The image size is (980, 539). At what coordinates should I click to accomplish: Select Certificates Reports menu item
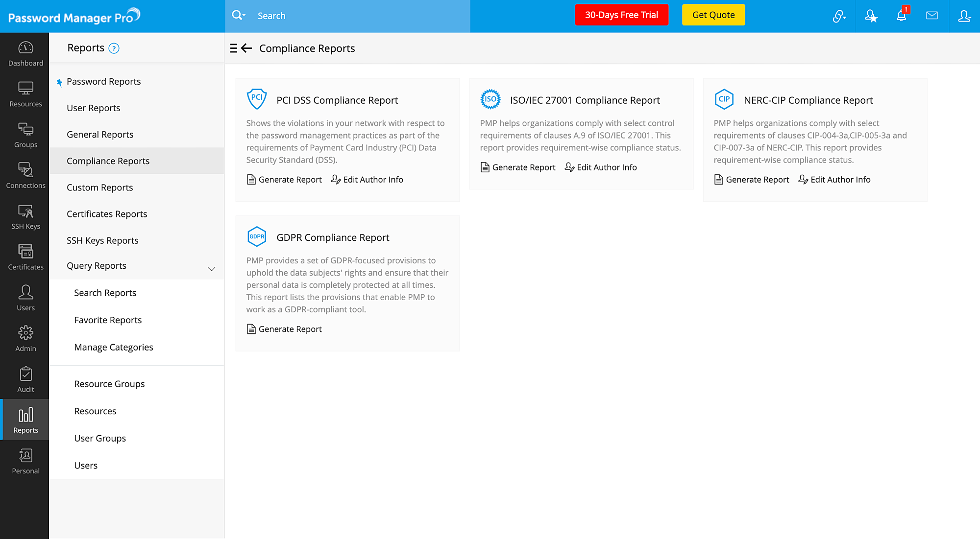click(107, 214)
